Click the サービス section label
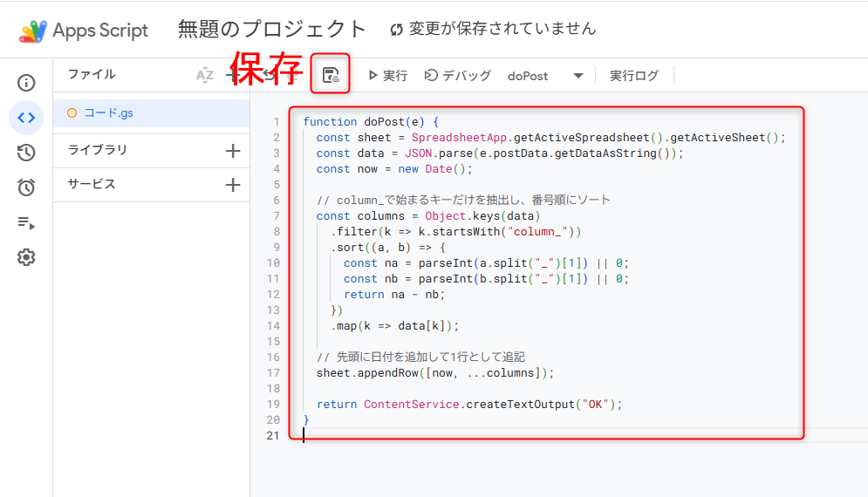The width and height of the screenshot is (868, 497). [x=92, y=184]
